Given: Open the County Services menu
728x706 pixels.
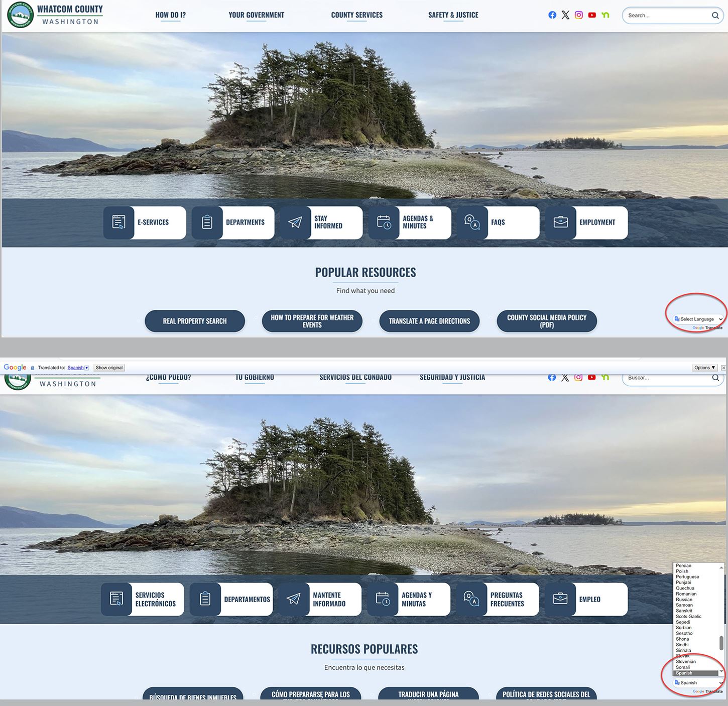Looking at the screenshot, I should point(356,15).
